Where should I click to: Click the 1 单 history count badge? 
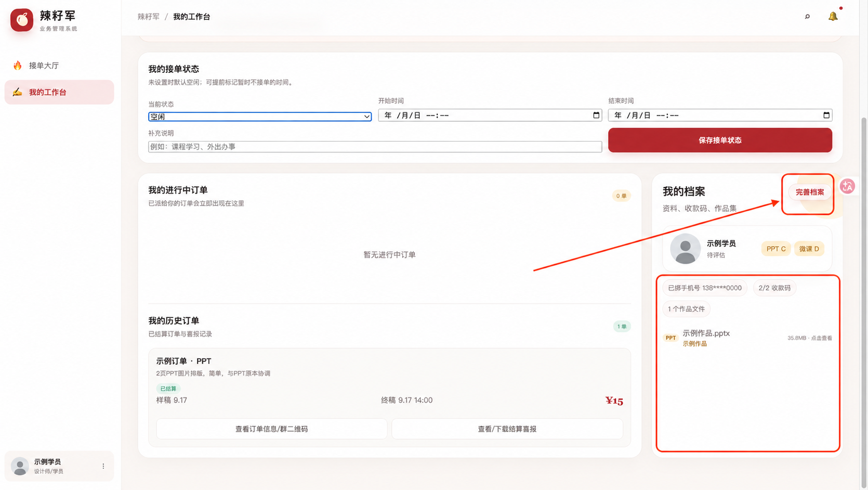(622, 326)
